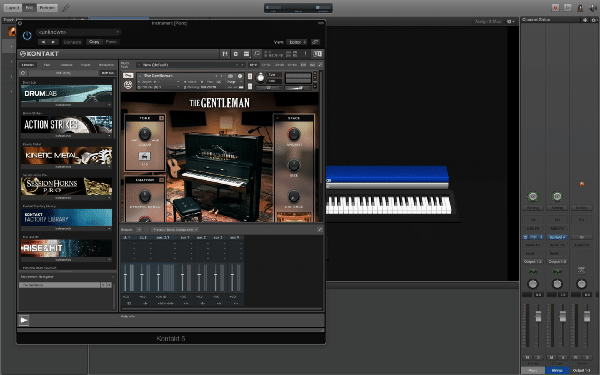This screenshot has width=600, height=375.
Task: Open Kontakt workspace view menu icon
Action: tap(246, 54)
